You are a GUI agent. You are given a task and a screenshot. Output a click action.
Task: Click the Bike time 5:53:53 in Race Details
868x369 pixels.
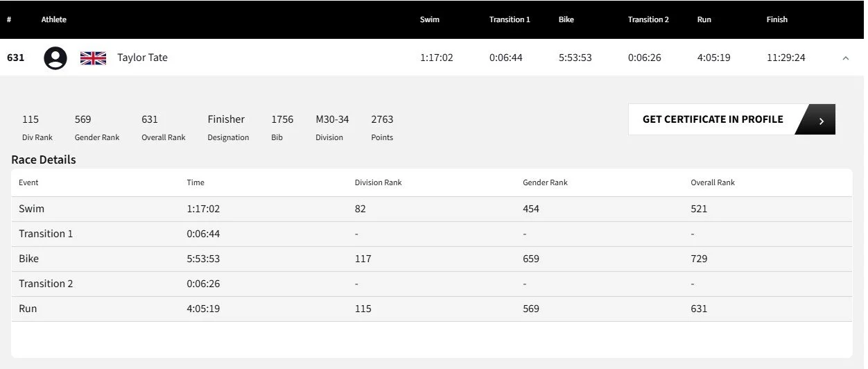coord(203,259)
